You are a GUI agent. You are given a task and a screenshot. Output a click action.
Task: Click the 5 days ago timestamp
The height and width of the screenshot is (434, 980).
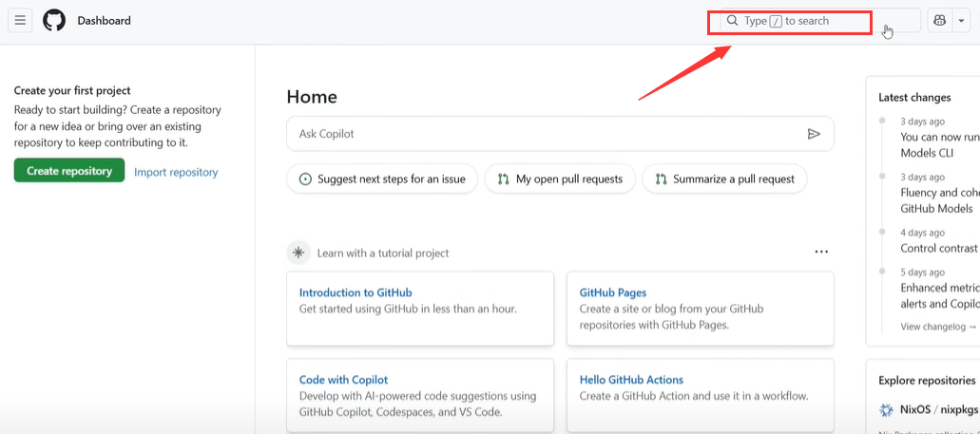click(x=923, y=273)
